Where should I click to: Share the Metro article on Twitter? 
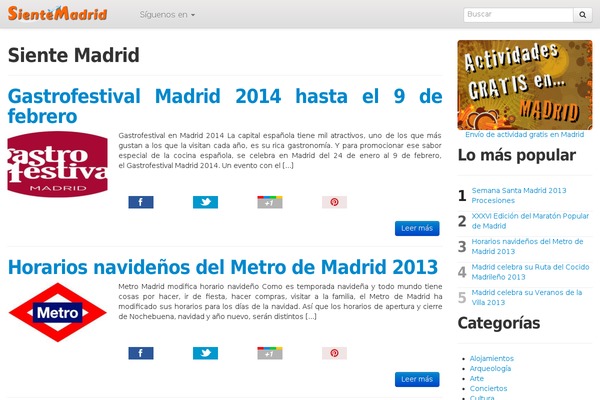tap(205, 353)
